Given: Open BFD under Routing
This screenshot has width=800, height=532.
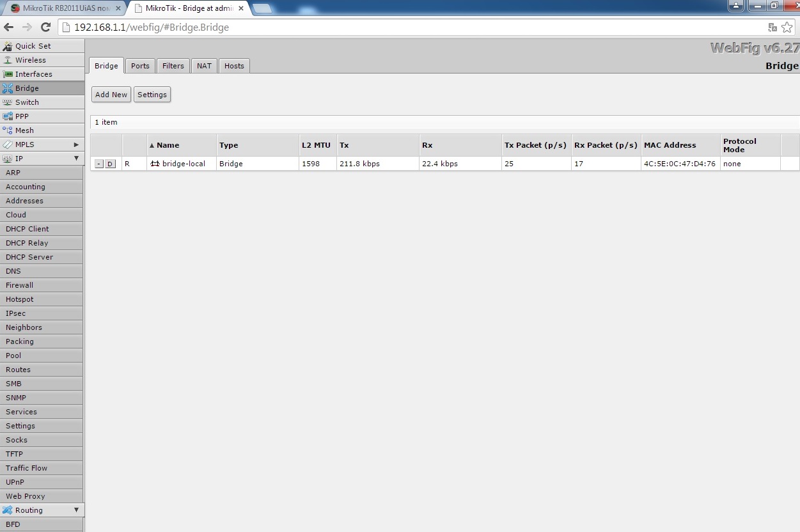Looking at the screenshot, I should coord(42,524).
